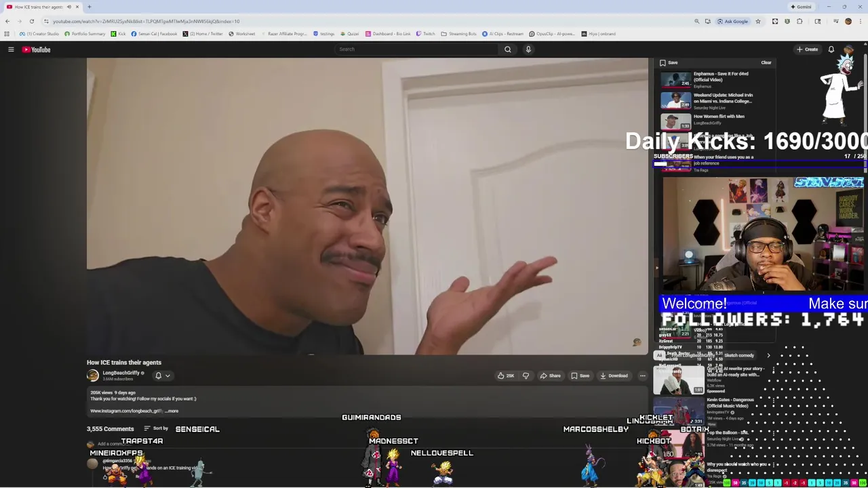Screen dimensions: 868x488
Task: Open Gemini in Chrome
Action: tap(801, 7)
